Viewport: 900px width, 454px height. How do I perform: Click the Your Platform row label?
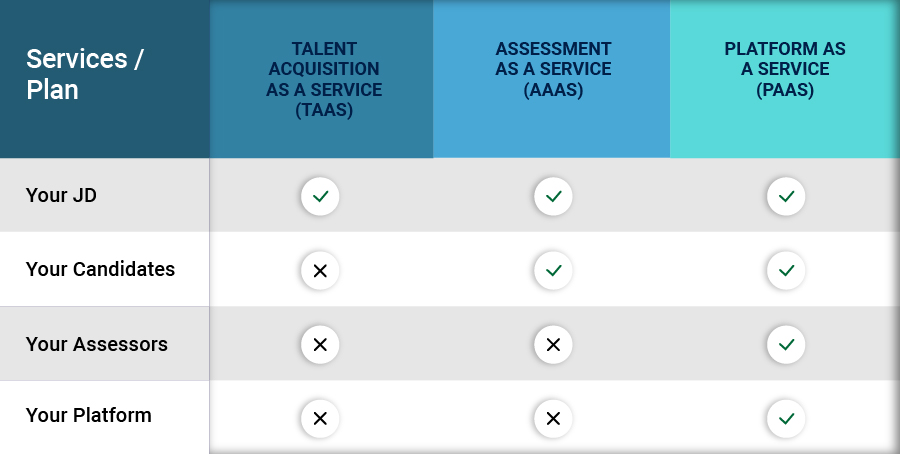(88, 414)
